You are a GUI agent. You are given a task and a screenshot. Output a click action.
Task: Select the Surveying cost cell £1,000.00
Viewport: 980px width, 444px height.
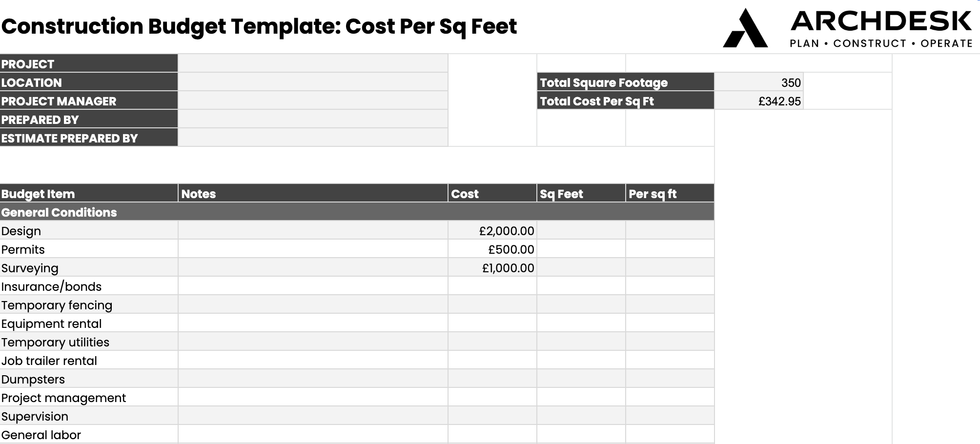point(492,268)
